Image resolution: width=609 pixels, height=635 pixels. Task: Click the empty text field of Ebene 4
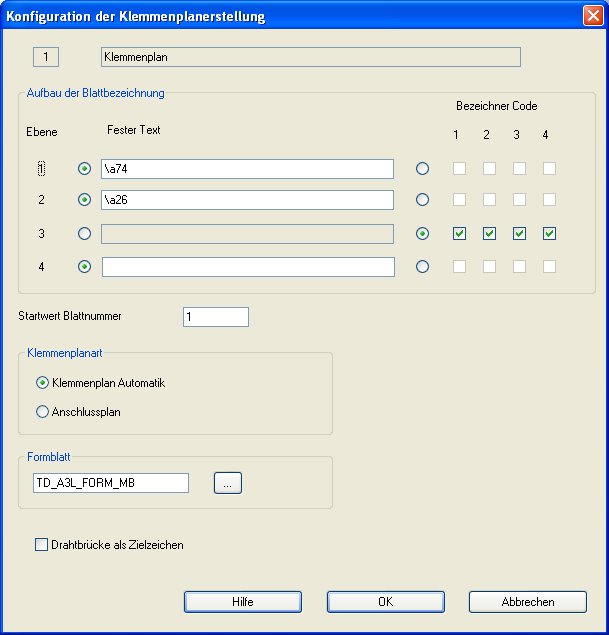(248, 267)
